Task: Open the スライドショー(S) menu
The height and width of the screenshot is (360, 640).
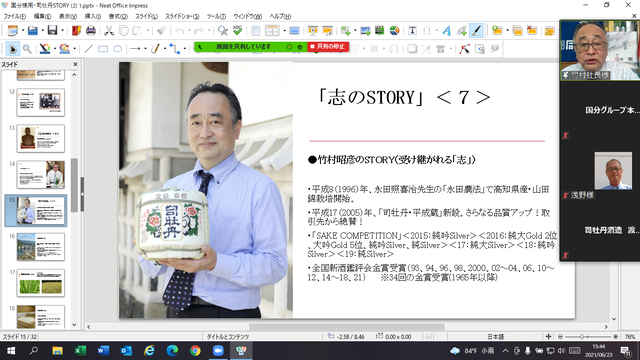Action: pos(182,16)
